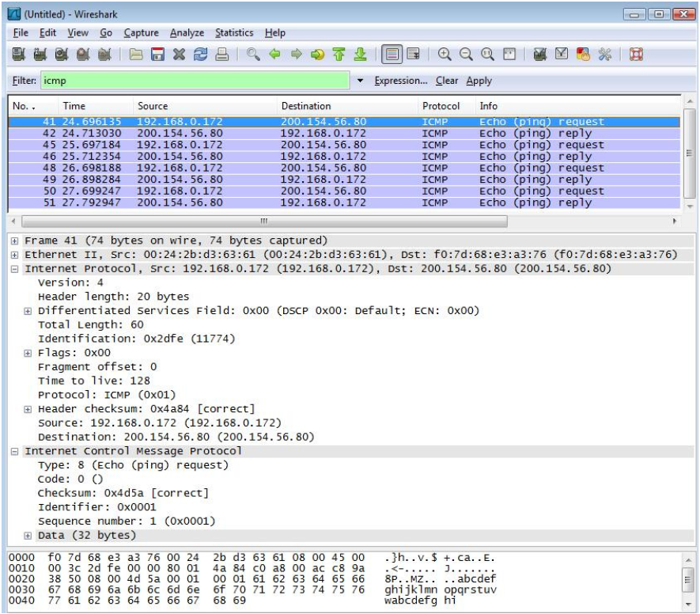Click the Find packet magnifier icon
Image resolution: width=700 pixels, height=614 pixels.
[253, 57]
